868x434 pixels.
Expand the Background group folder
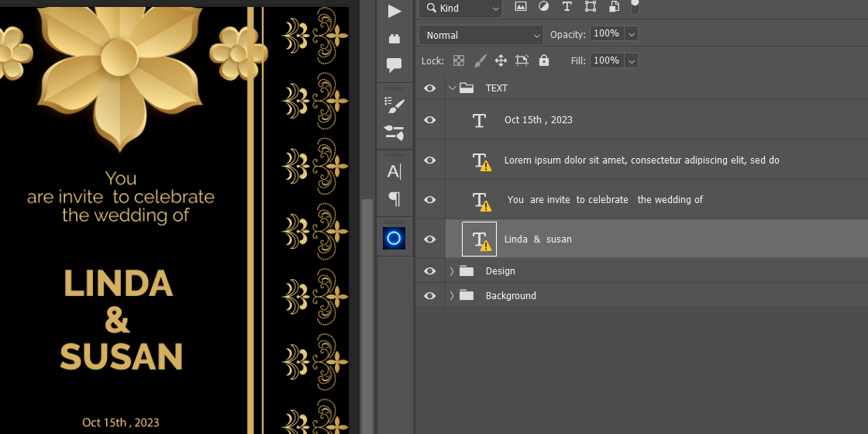tap(452, 296)
